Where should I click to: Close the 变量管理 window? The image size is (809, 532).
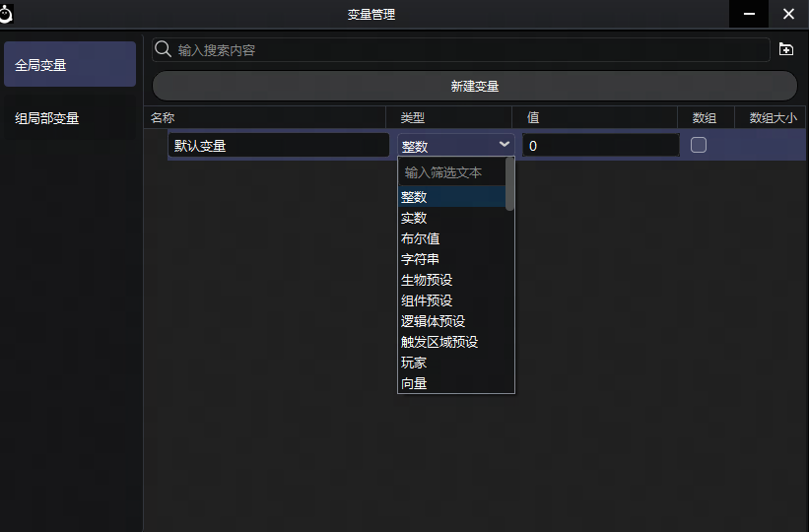788,14
